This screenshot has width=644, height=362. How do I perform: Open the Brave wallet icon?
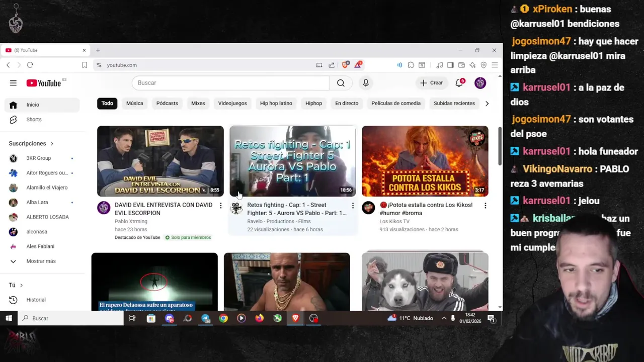click(x=461, y=65)
